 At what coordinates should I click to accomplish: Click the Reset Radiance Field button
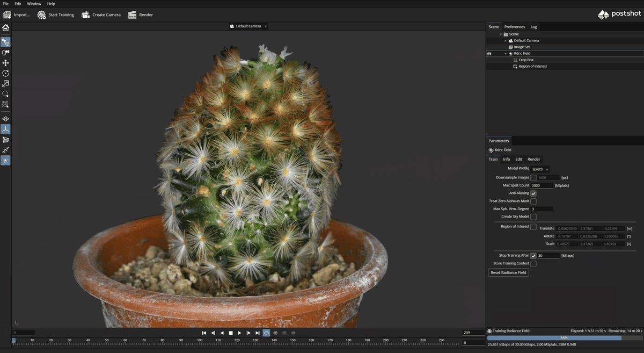pos(508,272)
